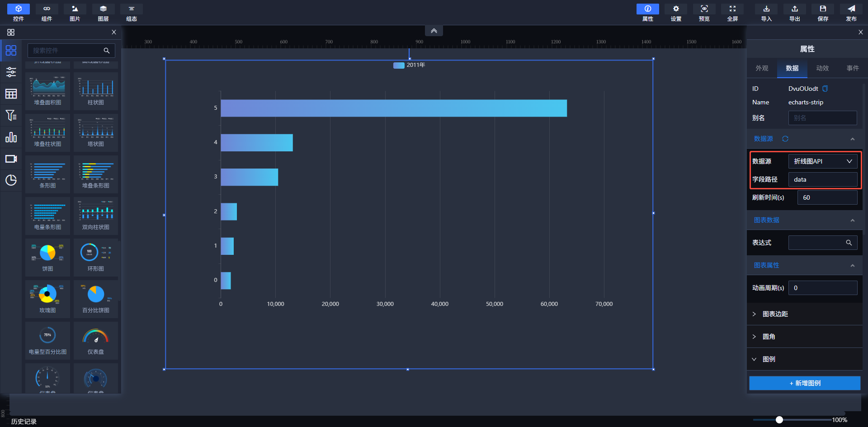Open the 全屏 fullscreen mode
Viewport: 868px width, 427px height.
click(732, 13)
